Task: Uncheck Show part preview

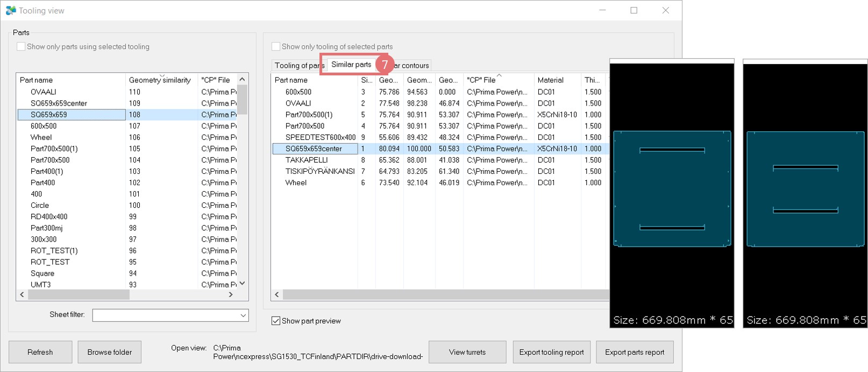Action: coord(276,321)
